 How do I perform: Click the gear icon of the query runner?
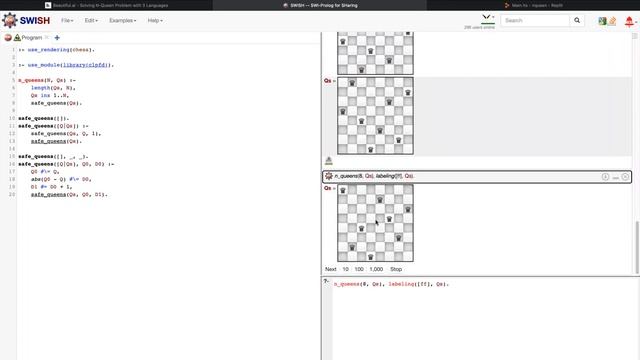[x=329, y=176]
